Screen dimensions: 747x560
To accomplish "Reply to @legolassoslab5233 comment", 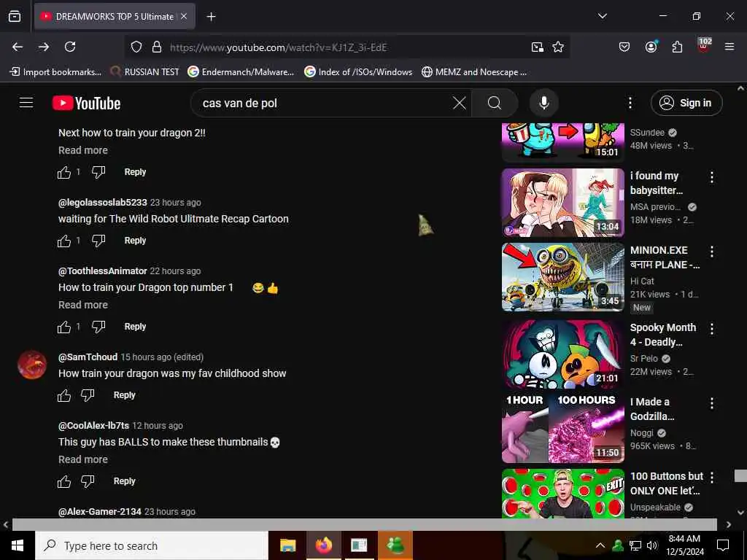I will point(135,241).
